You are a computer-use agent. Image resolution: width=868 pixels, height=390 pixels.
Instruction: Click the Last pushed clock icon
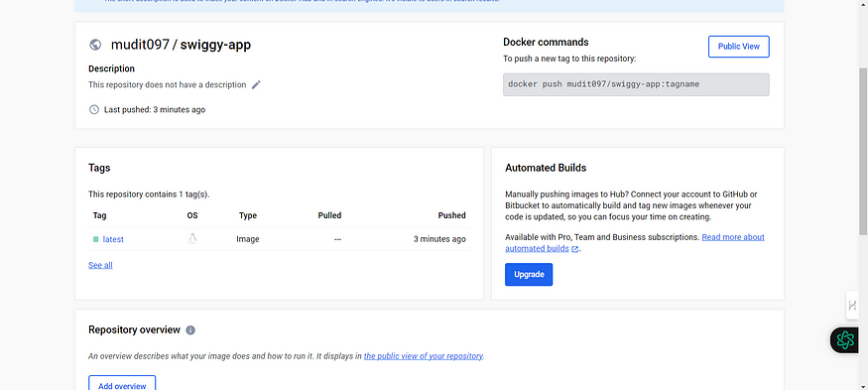(x=94, y=110)
